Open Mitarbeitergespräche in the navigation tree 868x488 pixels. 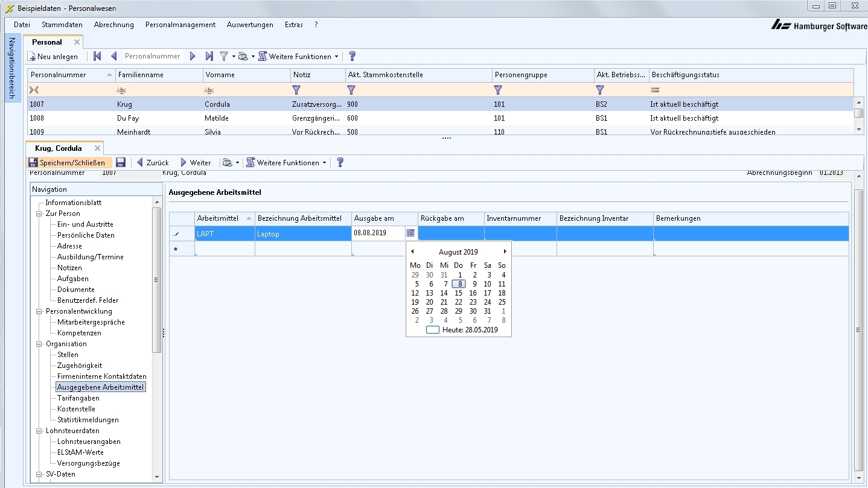point(91,322)
